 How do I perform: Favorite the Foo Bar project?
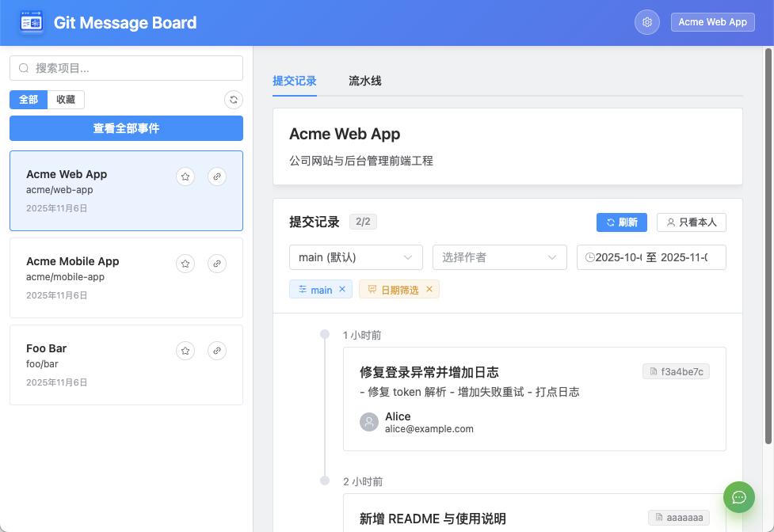coord(185,351)
